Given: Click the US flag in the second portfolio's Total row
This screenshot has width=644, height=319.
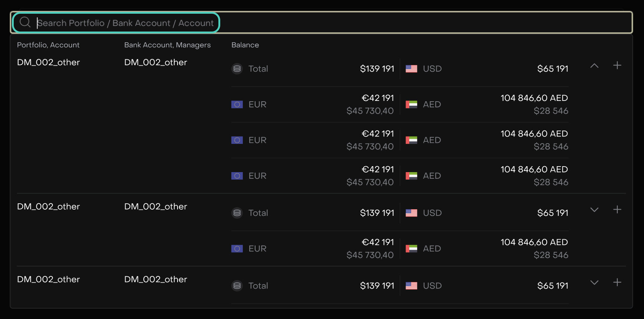Looking at the screenshot, I should click(x=411, y=213).
